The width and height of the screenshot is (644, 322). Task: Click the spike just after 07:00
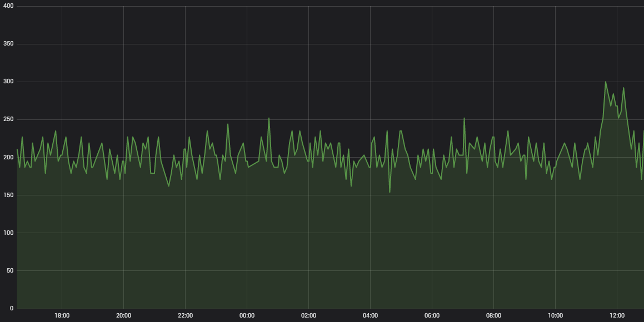pyautogui.click(x=464, y=118)
